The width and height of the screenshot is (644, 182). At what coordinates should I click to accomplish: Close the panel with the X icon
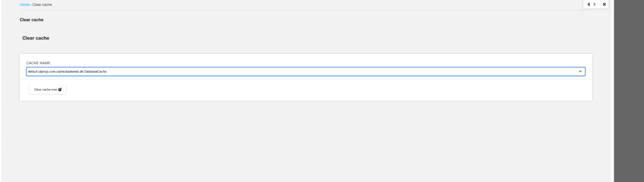[x=604, y=4]
